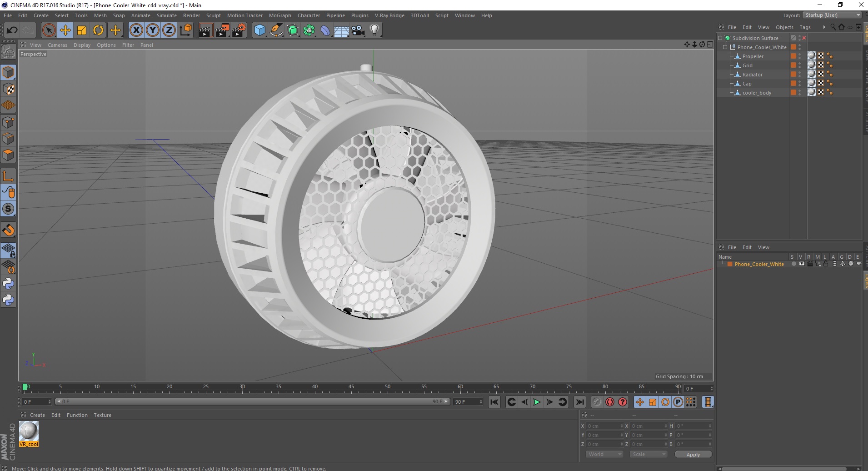Screen dimensions: 868x471
Task: Toggle coordinate system icon
Action: pyautogui.click(x=185, y=30)
